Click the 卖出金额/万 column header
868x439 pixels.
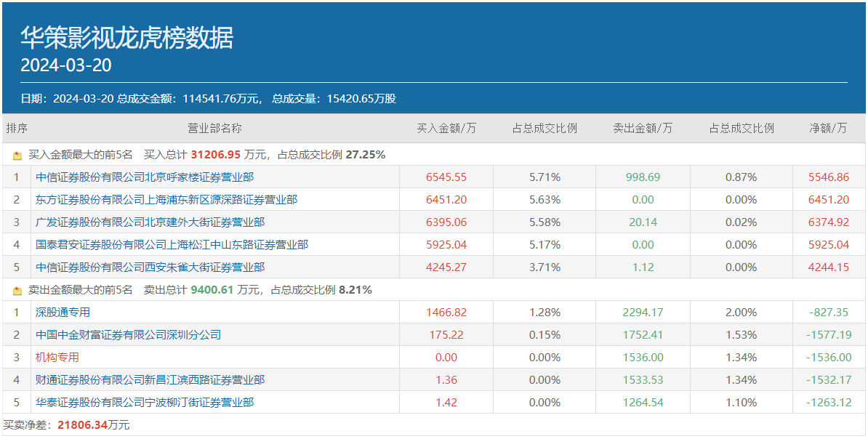click(x=643, y=129)
